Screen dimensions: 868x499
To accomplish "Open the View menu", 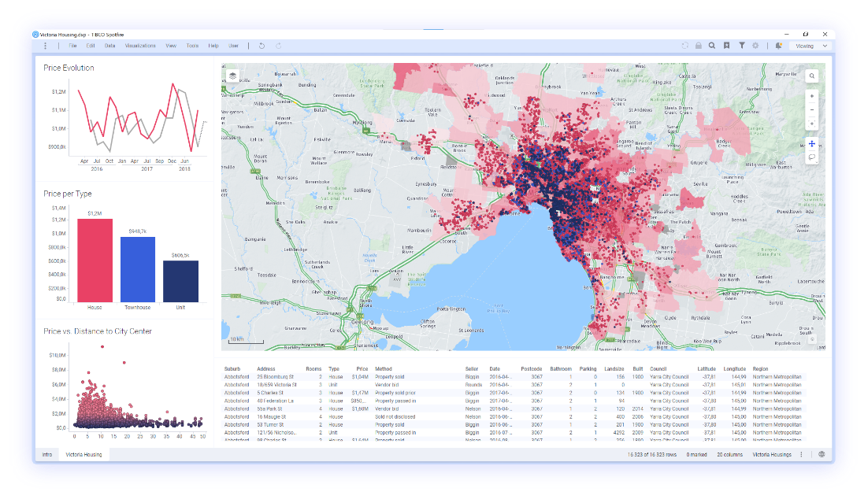I will pos(170,46).
